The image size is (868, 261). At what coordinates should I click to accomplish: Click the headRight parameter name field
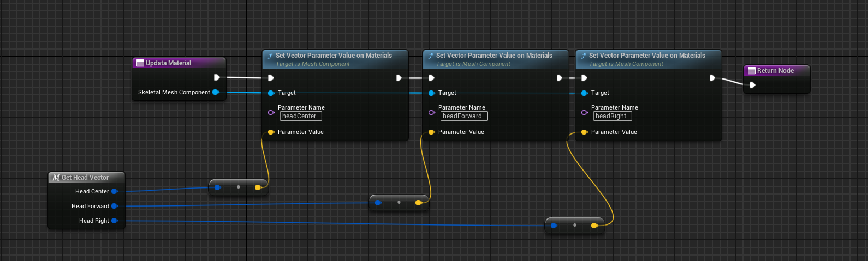point(612,116)
